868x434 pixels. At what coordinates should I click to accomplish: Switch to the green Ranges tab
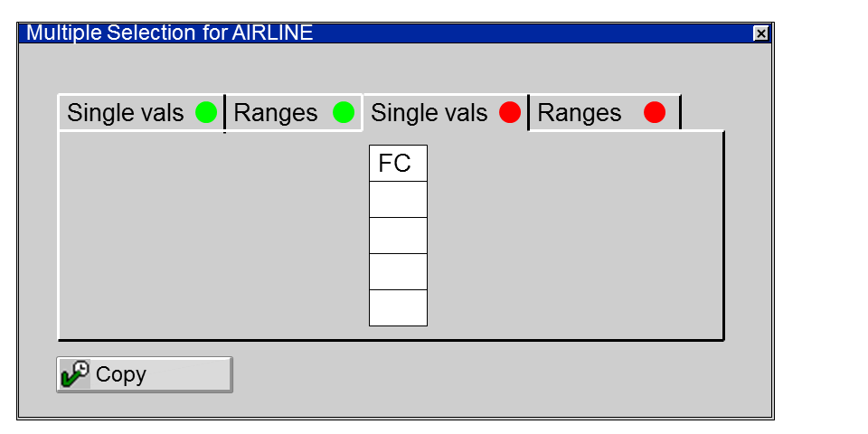click(x=276, y=113)
